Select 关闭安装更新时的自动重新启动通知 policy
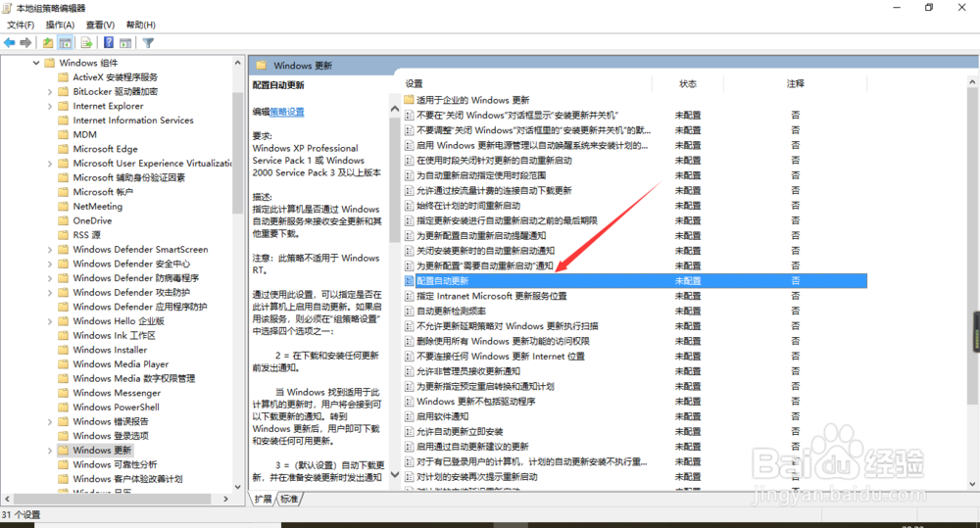The width and height of the screenshot is (980, 528). point(486,251)
